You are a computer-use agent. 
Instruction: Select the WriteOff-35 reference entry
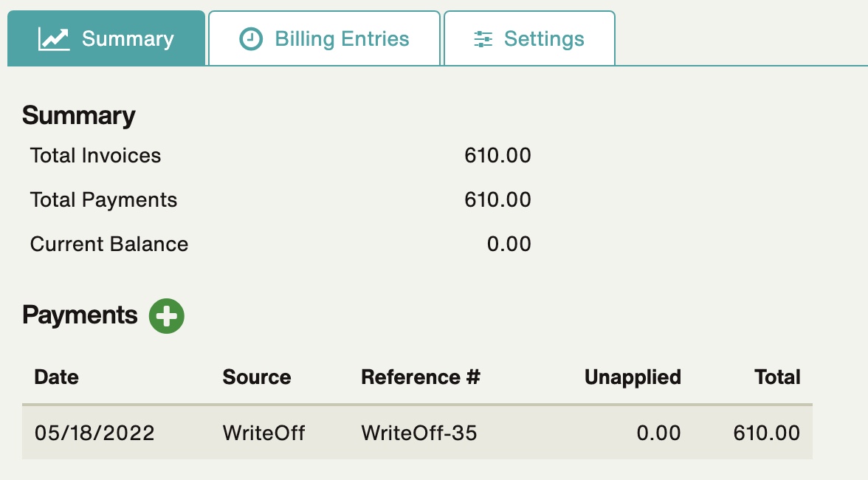click(419, 433)
